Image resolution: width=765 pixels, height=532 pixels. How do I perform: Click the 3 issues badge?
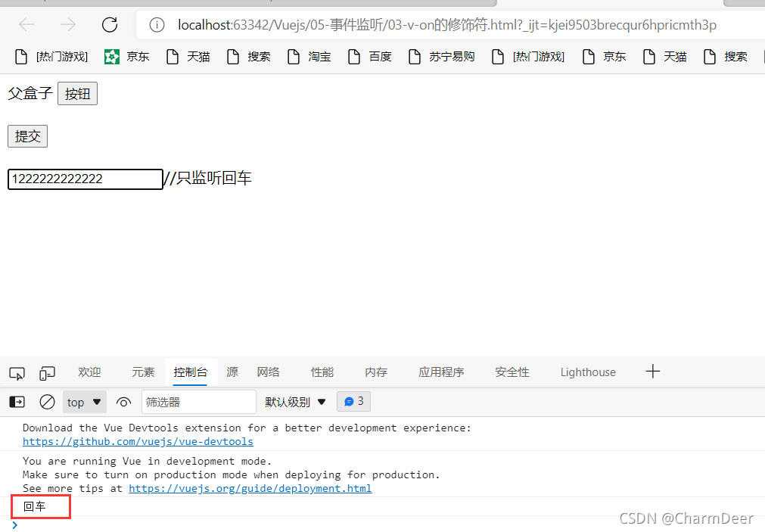[x=353, y=402]
